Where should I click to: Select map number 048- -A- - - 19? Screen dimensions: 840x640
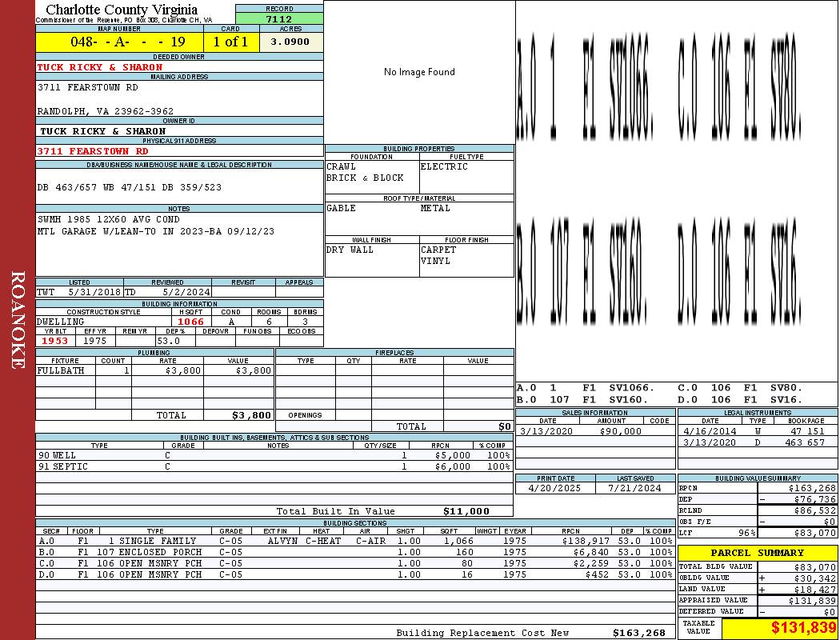127,42
